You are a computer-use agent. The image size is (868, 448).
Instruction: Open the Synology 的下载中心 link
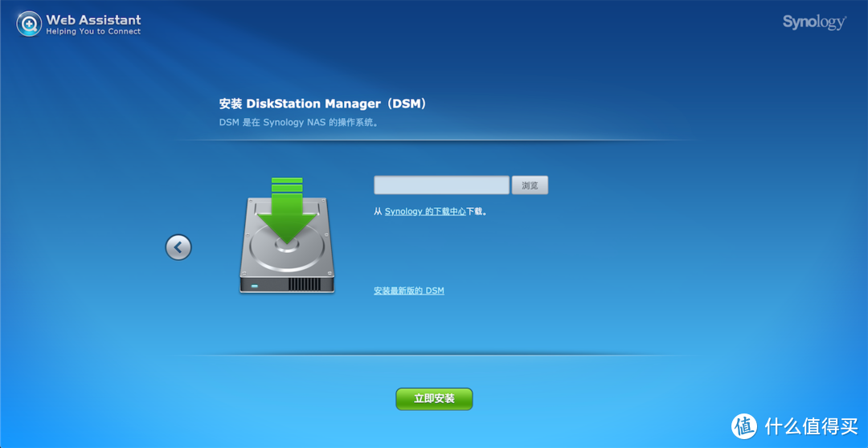click(x=425, y=211)
